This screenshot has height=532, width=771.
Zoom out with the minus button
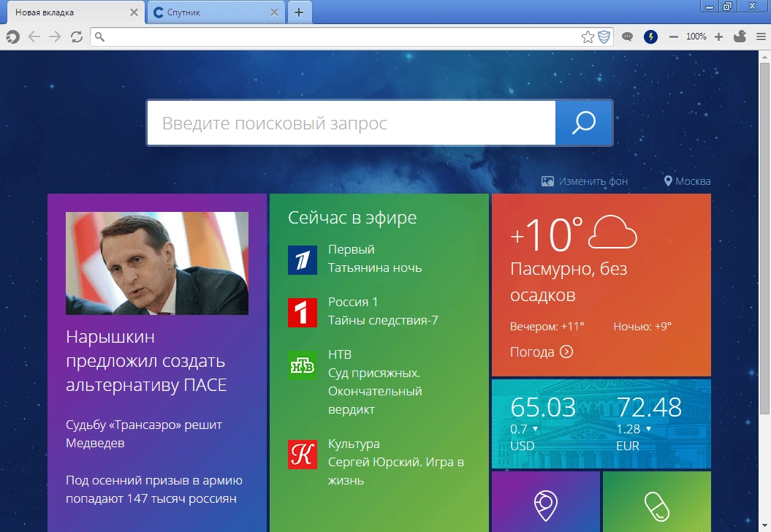tap(674, 37)
